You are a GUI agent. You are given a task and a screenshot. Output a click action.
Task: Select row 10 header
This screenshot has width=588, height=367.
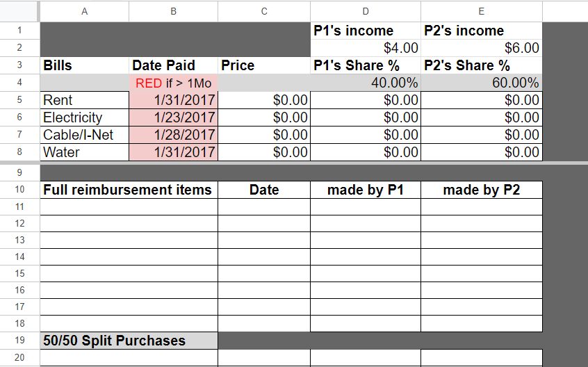pos(19,189)
